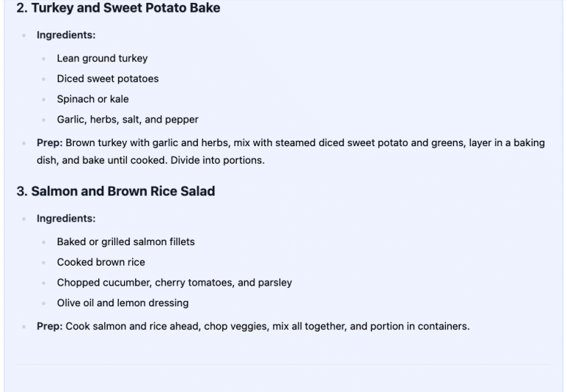
Task: Select Baked or grilled salmon fillets item
Action: (126, 241)
